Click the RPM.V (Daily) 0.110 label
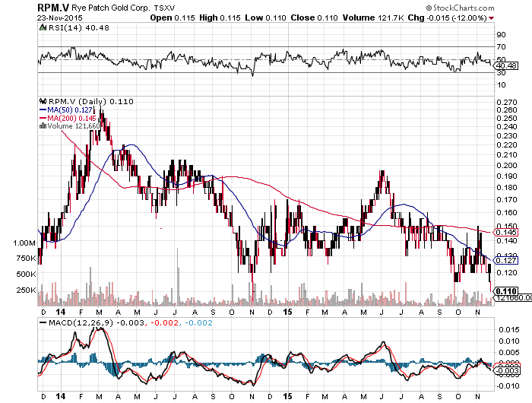 coord(91,102)
